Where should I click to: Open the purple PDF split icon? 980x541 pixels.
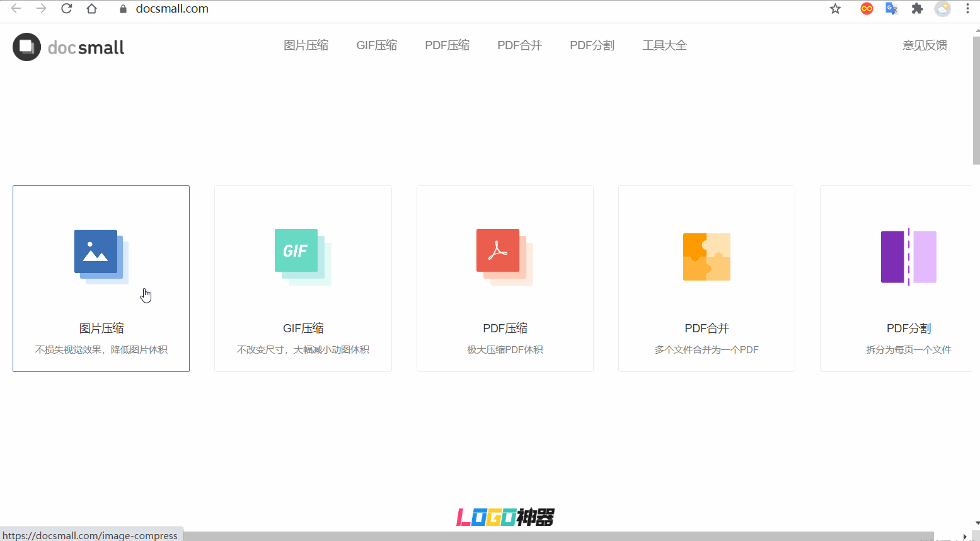pos(908,257)
